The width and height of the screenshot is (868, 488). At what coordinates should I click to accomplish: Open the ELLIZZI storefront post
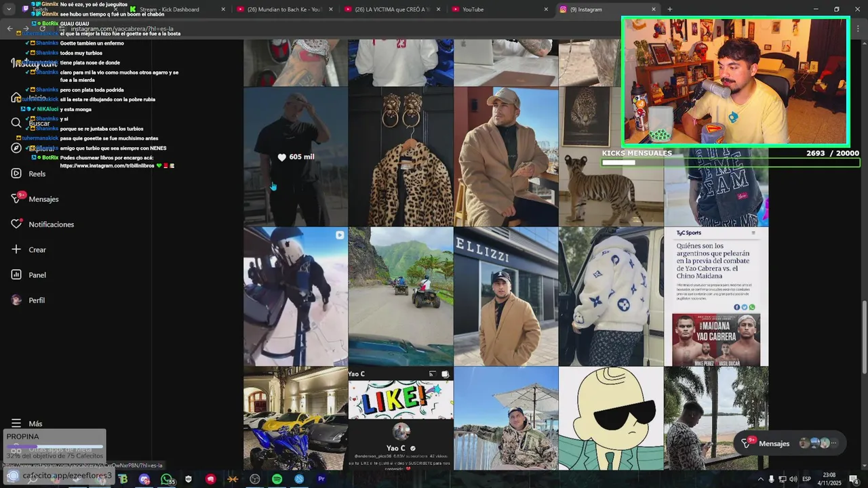pyautogui.click(x=506, y=296)
